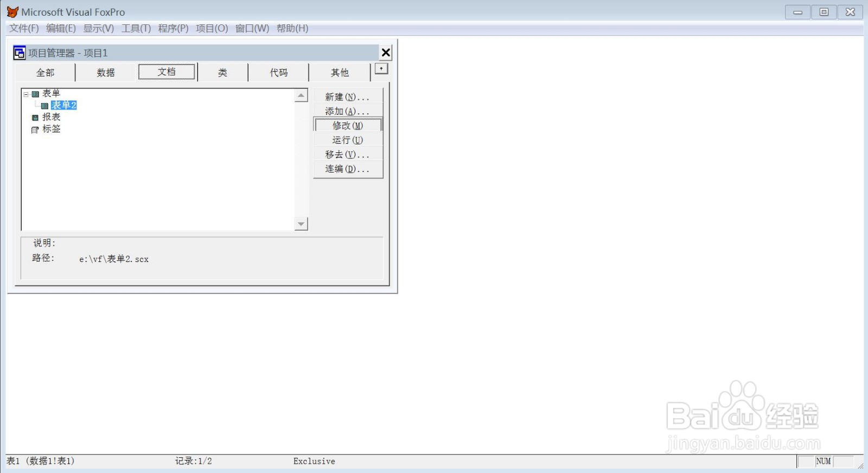Switch to the 全部 tab

[46, 73]
